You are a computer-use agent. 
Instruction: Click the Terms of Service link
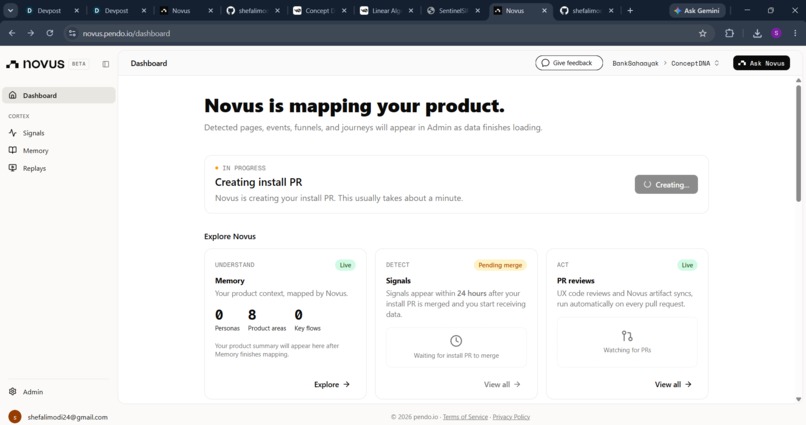pos(465,417)
